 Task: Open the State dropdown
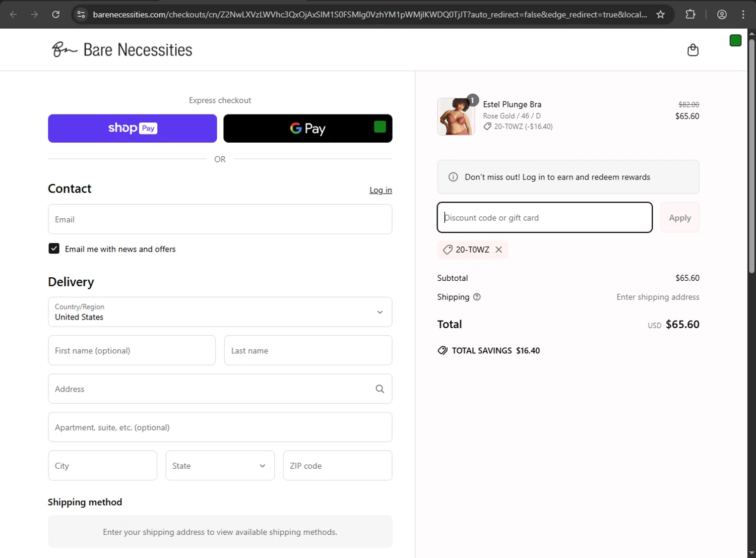(x=220, y=466)
